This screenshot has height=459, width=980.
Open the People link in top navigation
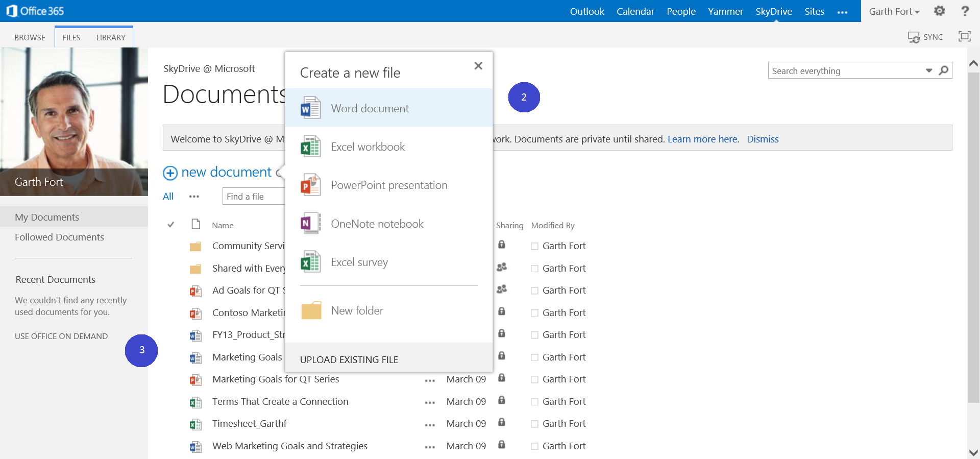[681, 11]
